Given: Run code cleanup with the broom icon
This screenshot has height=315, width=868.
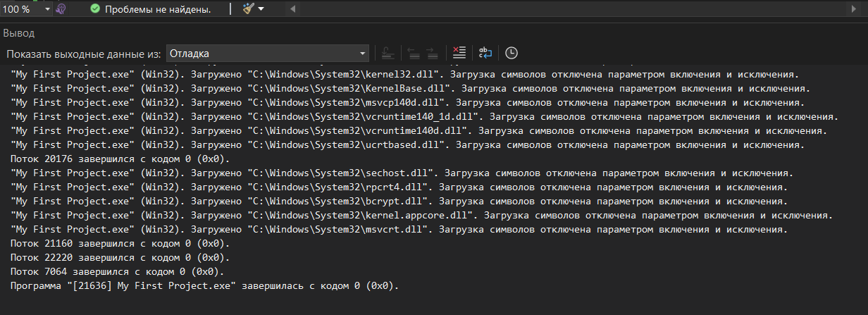Looking at the screenshot, I should pos(247,9).
